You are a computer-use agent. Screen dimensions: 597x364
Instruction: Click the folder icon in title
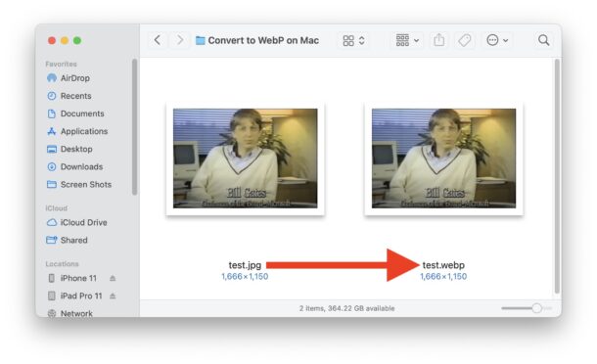click(201, 40)
